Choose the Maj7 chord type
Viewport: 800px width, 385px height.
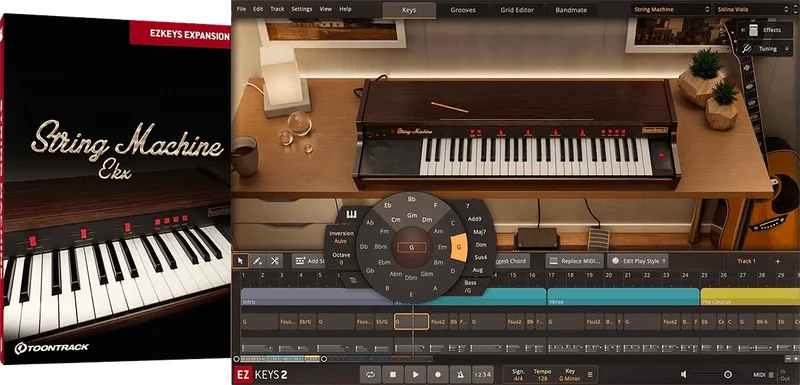pyautogui.click(x=480, y=232)
